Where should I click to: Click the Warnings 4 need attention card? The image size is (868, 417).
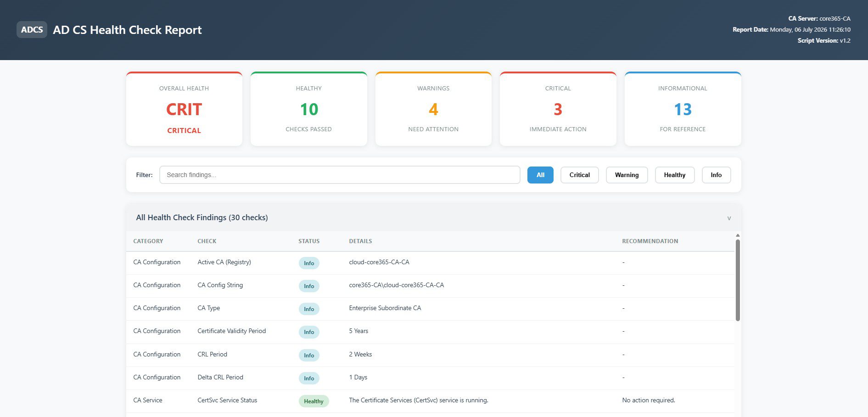tap(433, 109)
